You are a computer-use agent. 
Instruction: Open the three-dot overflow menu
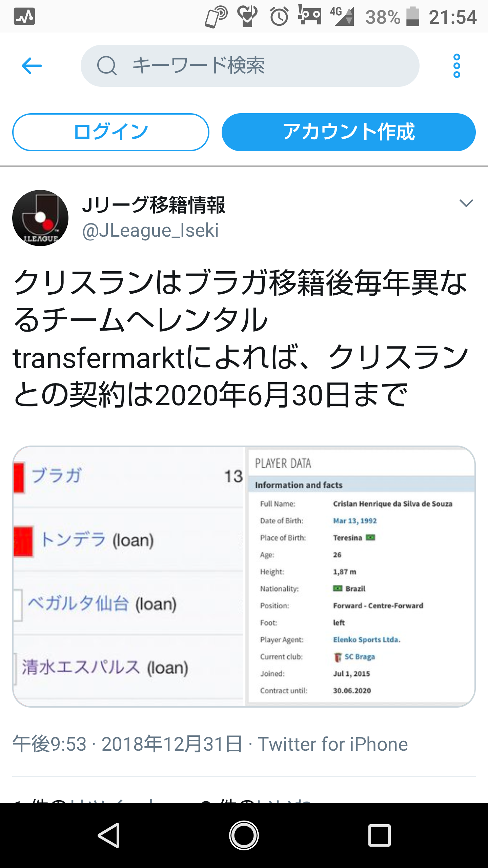(x=456, y=66)
